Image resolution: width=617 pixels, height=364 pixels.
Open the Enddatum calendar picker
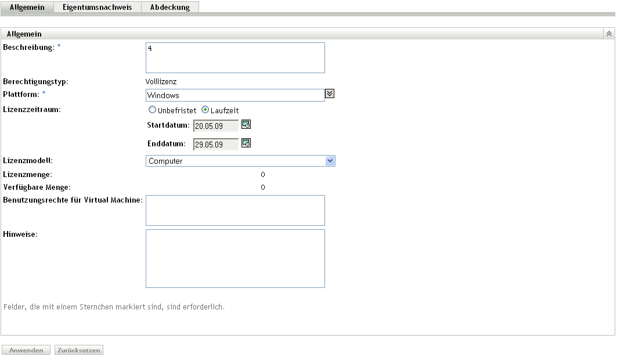(x=246, y=143)
